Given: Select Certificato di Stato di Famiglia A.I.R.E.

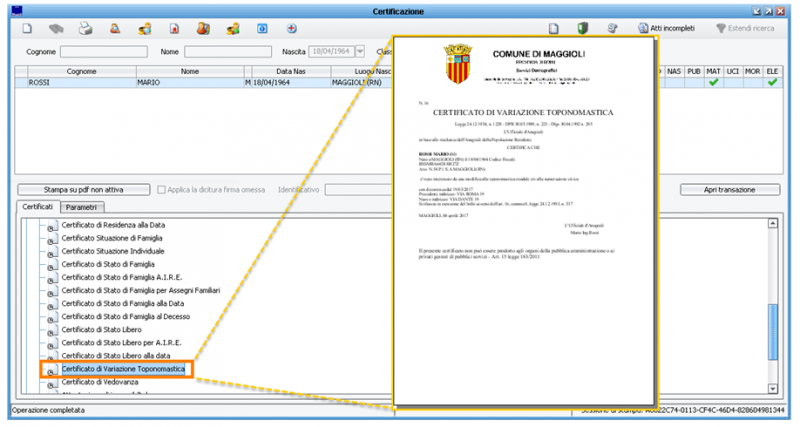Looking at the screenshot, I should tap(121, 278).
